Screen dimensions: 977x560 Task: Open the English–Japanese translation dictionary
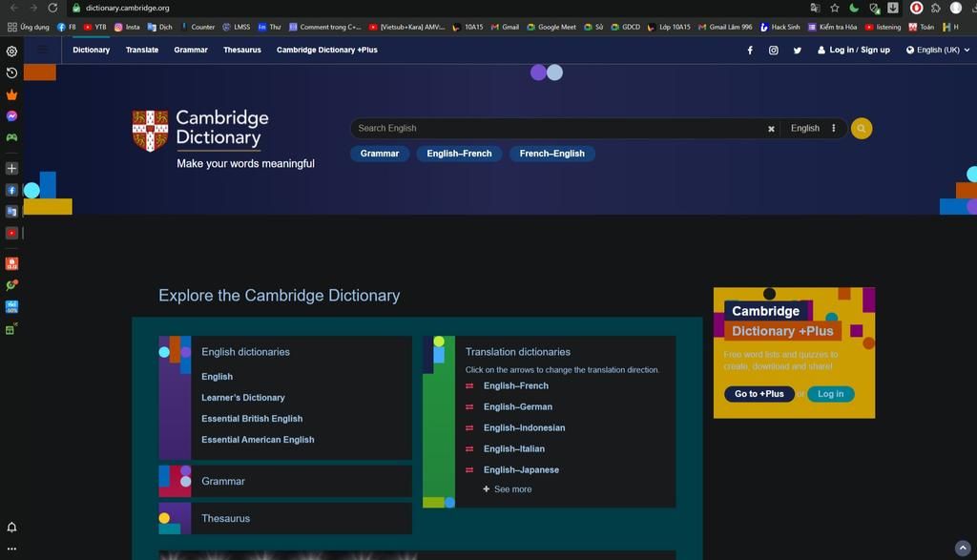(521, 469)
